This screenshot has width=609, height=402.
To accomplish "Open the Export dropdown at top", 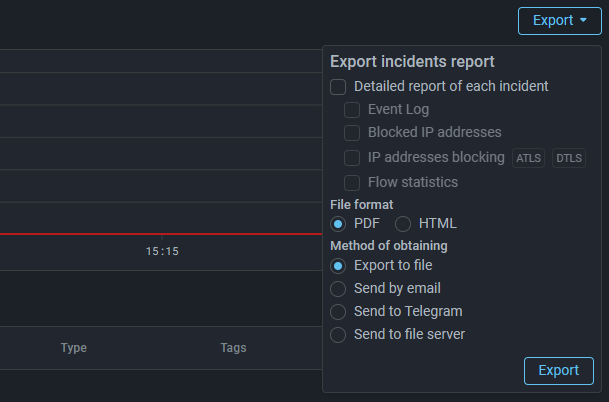I will click(x=559, y=20).
